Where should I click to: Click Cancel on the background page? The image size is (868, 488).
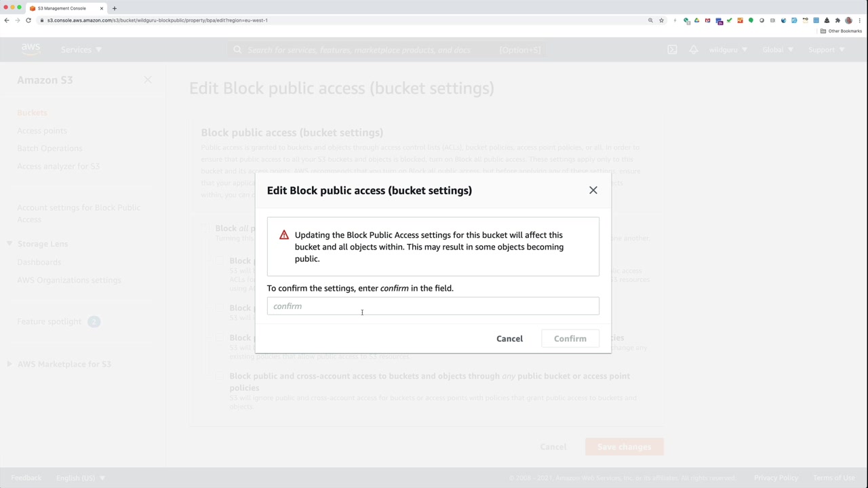click(x=553, y=447)
